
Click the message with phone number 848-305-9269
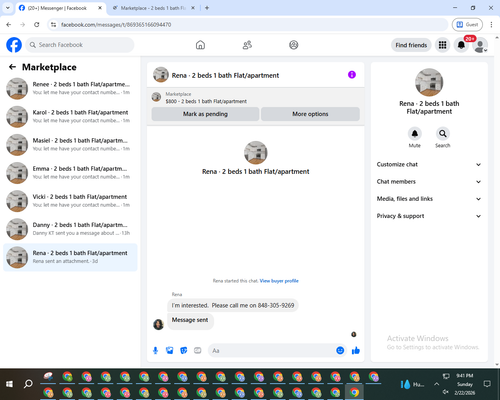pos(233,305)
